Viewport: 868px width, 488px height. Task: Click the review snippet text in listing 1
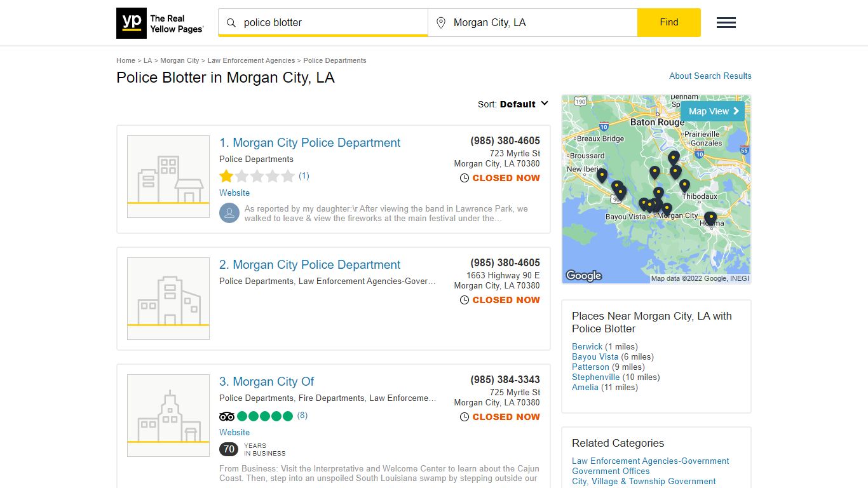click(x=386, y=213)
